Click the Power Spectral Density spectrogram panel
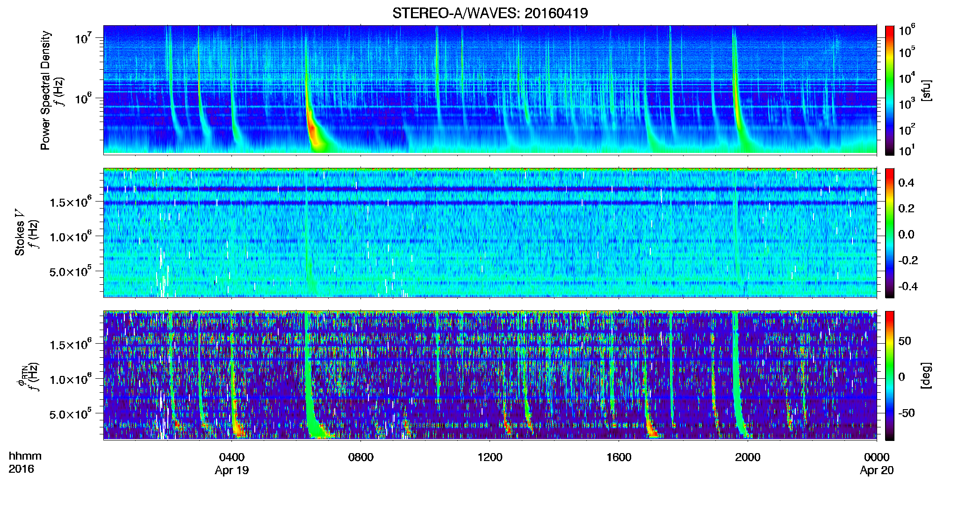The height and width of the screenshot is (505, 980). 490,89
